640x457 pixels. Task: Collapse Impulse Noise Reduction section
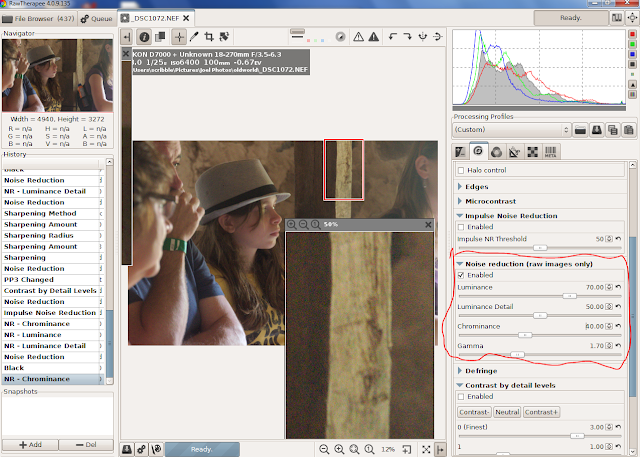click(460, 216)
